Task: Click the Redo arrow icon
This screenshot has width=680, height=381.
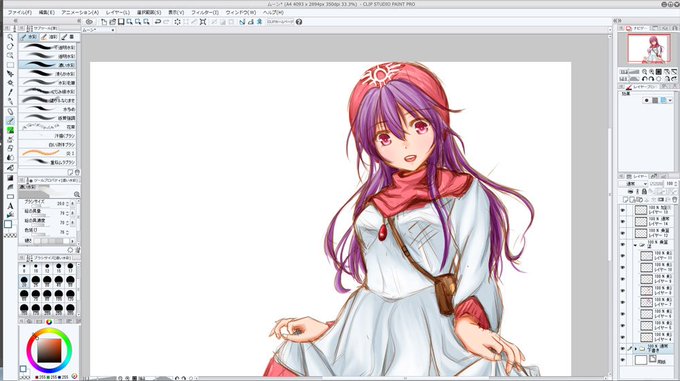Action: point(166,22)
